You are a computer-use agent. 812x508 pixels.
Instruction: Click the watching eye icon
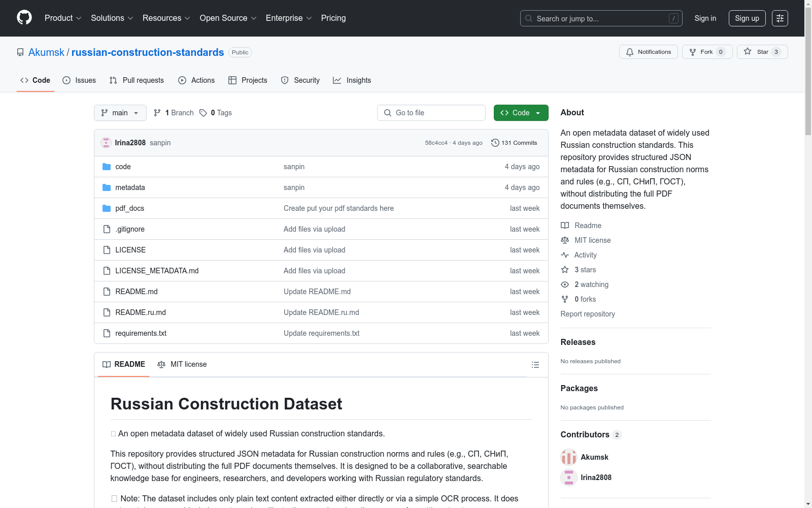click(565, 284)
